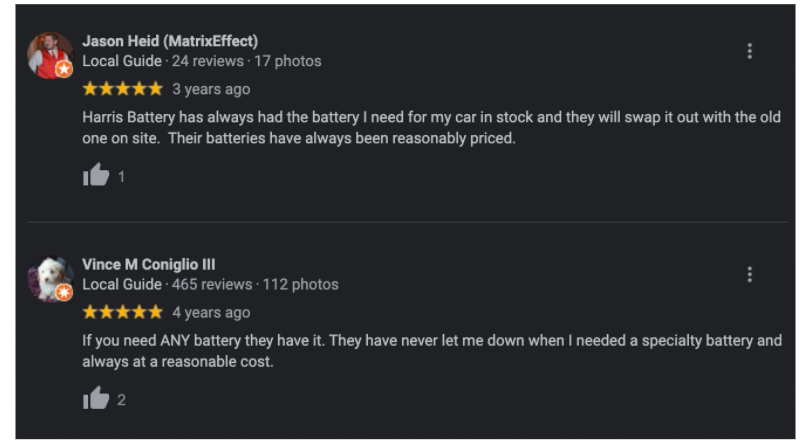This screenshot has height=442, width=801.
Task: Click the Harris Battery review text
Action: [430, 128]
